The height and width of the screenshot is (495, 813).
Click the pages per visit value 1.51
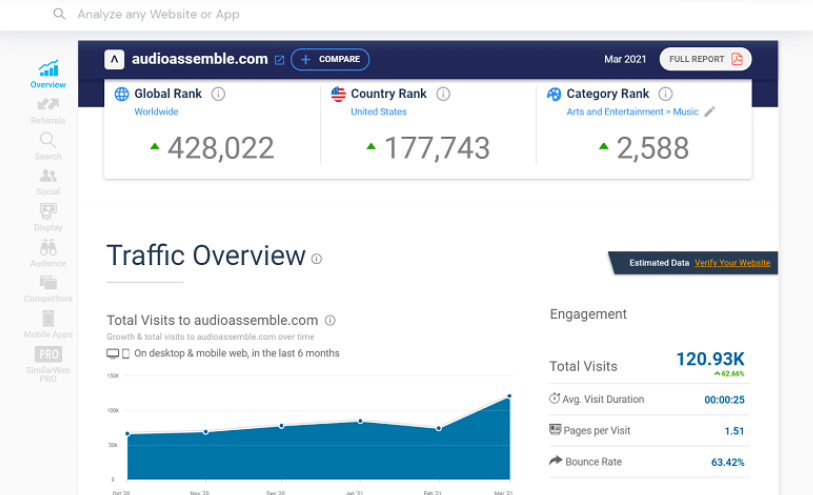click(x=734, y=431)
